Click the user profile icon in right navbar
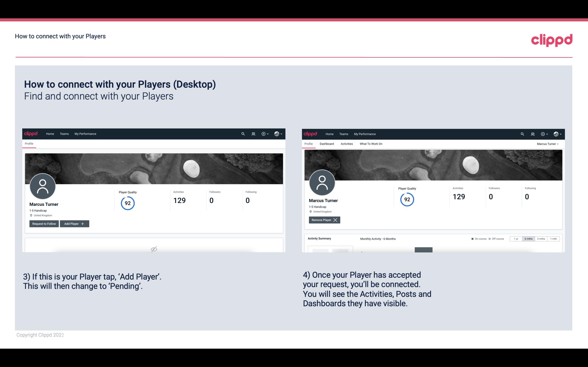The height and width of the screenshot is (367, 588). [556, 133]
